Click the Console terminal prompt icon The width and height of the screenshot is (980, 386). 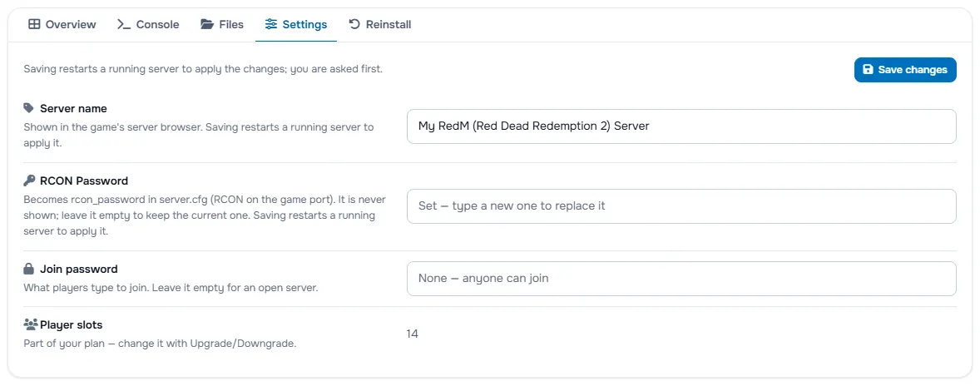click(x=124, y=24)
